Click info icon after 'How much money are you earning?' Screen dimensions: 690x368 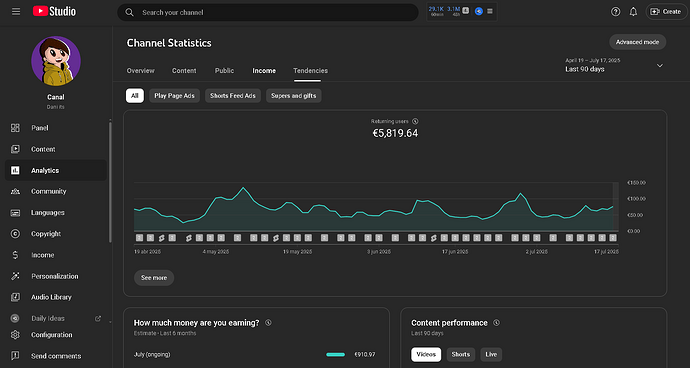(268, 323)
